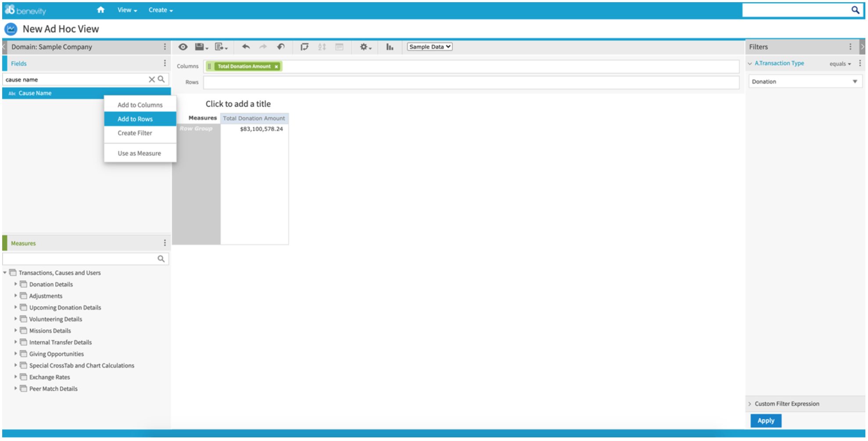Viewport: 868px width, 441px height.
Task: Click the Input Controls icon
Action: [339, 47]
